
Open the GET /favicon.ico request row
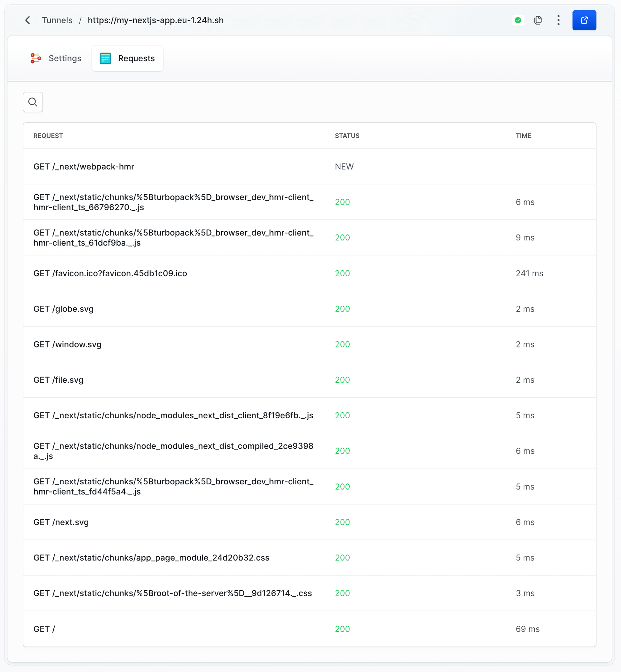click(x=110, y=273)
